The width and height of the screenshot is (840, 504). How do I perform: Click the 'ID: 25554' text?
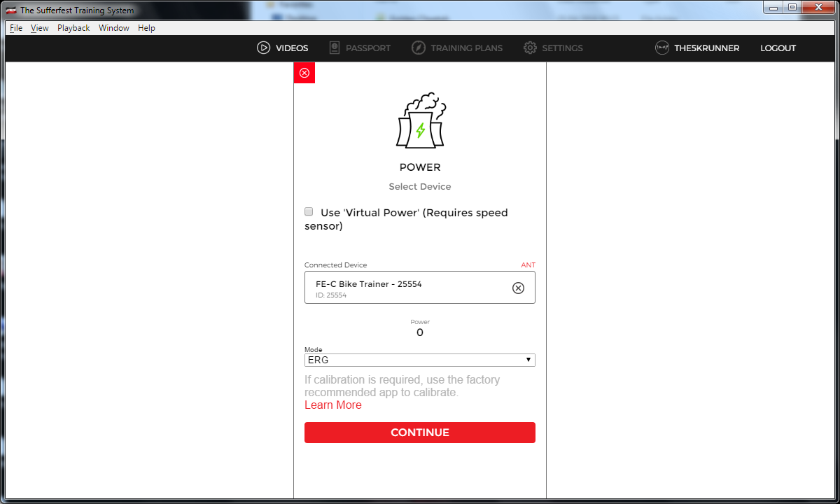click(331, 295)
